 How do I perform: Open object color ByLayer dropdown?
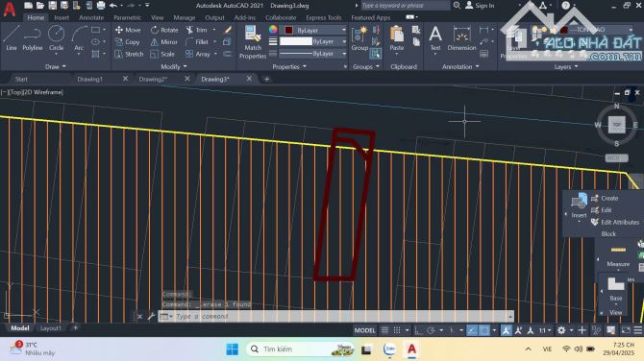coord(314,31)
